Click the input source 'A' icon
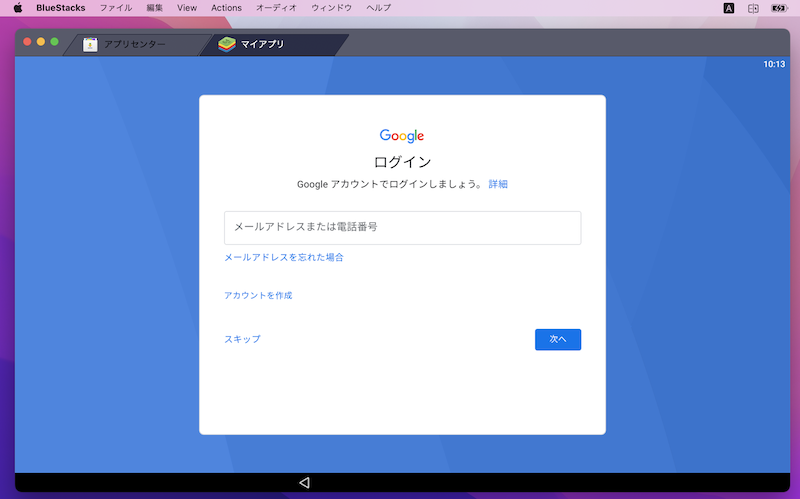This screenshot has width=800, height=499. [x=728, y=7]
